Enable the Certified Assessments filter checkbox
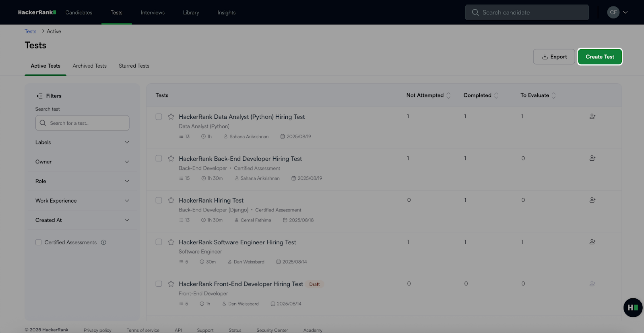Viewport: 644px width, 333px height. pyautogui.click(x=38, y=242)
